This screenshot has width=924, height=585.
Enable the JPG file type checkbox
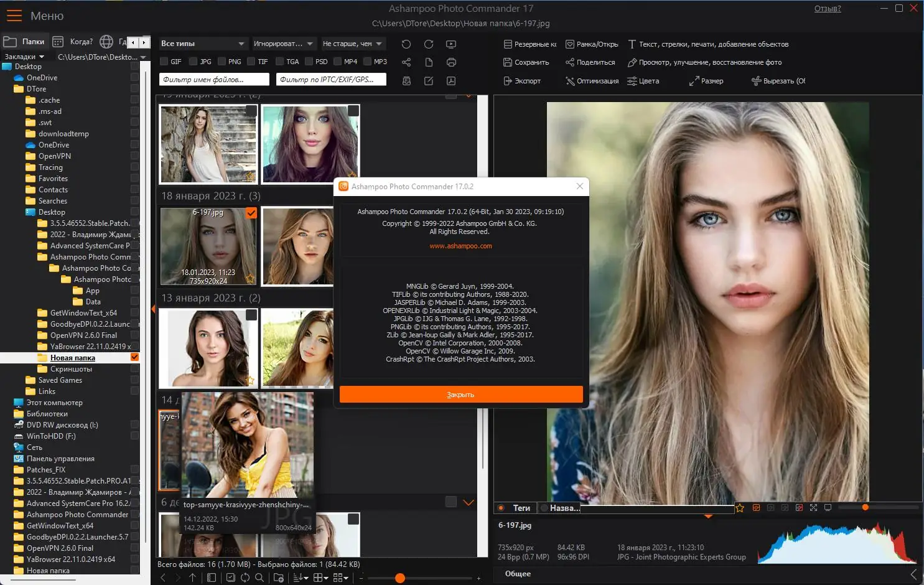[194, 62]
